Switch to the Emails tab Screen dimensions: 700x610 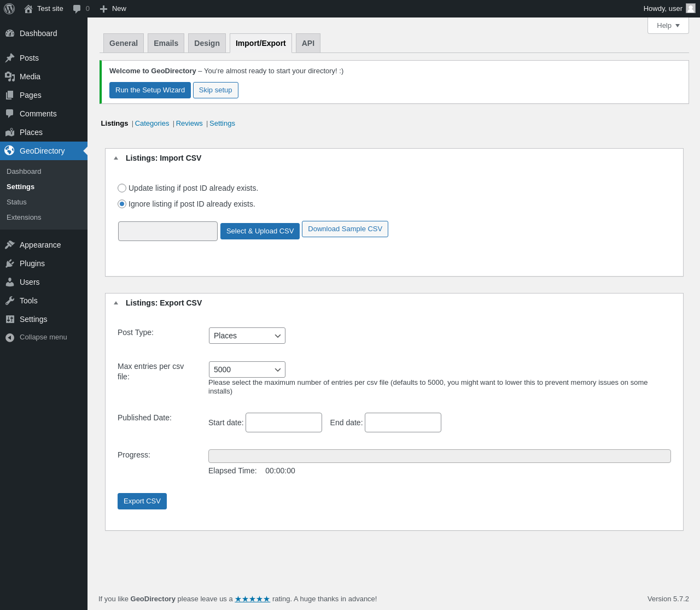pos(166,43)
